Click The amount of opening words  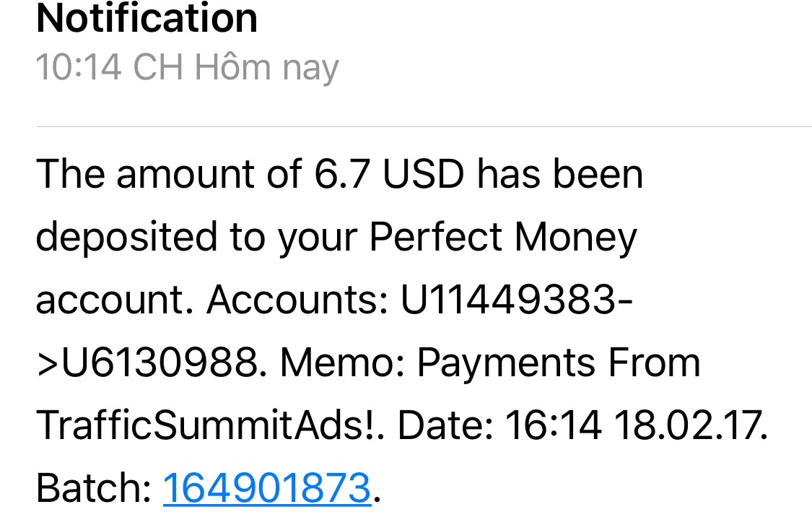168,175
